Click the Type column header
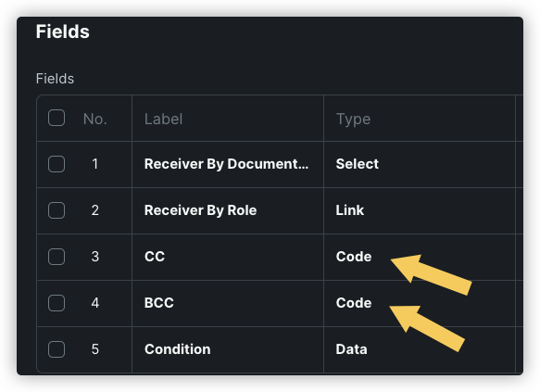This screenshot has width=540, height=392. (x=353, y=120)
